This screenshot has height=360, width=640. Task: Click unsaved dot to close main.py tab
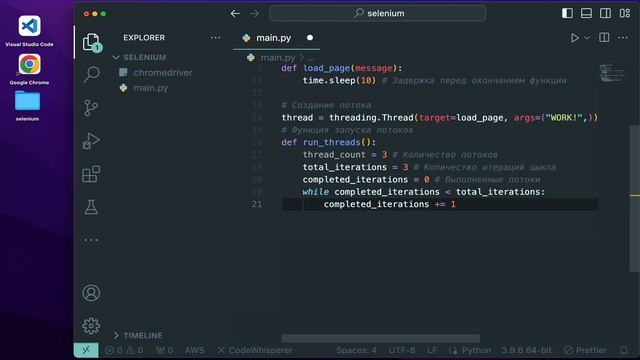[x=310, y=38]
